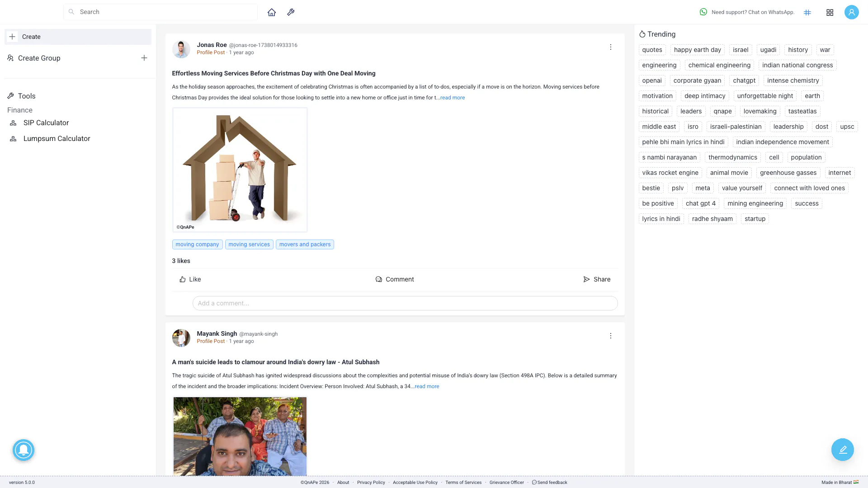Image resolution: width=868 pixels, height=488 pixels.
Task: Click read more on moving services post
Action: [452, 98]
